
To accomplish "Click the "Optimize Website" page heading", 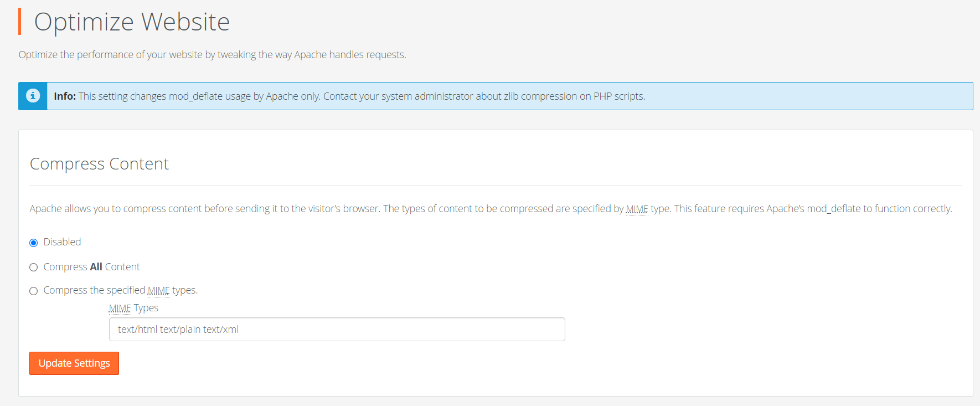I will [x=132, y=22].
